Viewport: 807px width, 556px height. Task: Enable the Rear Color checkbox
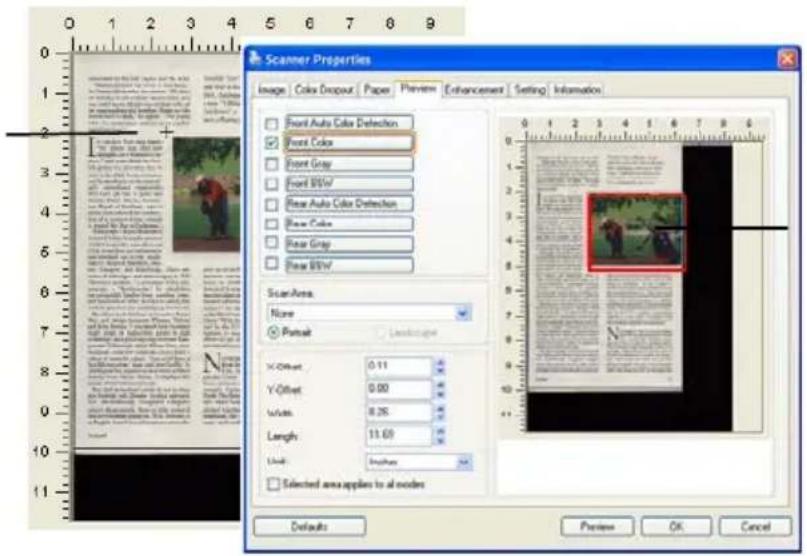coord(271,224)
